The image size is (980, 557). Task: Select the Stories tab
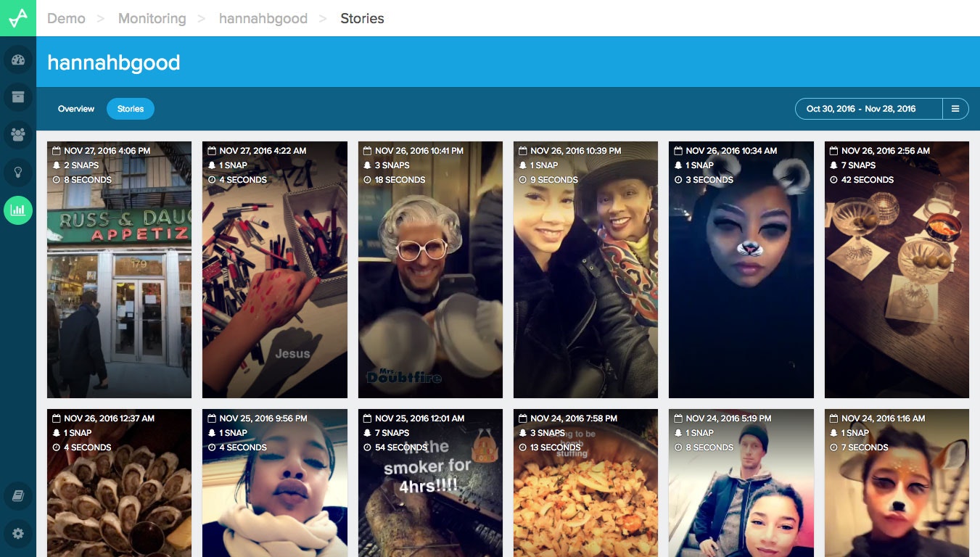131,109
